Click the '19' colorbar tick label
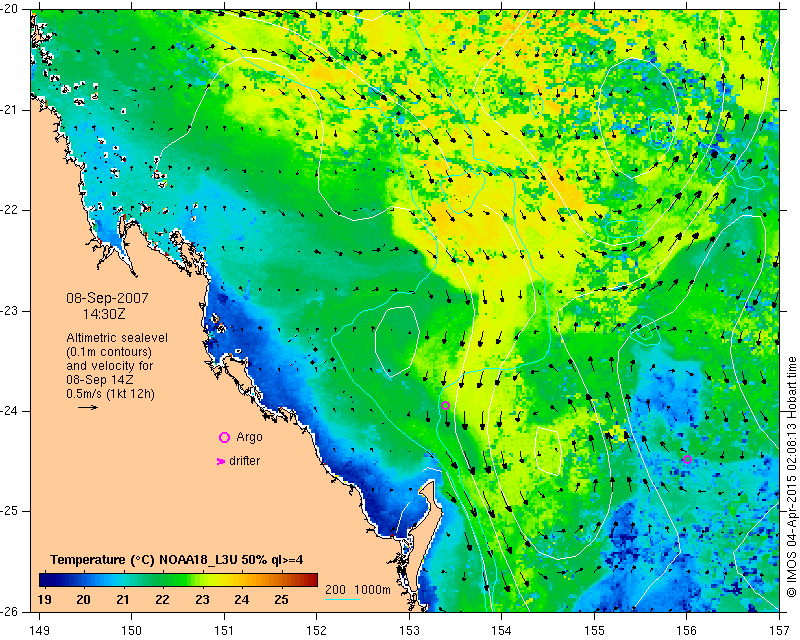Image resolution: width=800 pixels, height=640 pixels. (44, 600)
